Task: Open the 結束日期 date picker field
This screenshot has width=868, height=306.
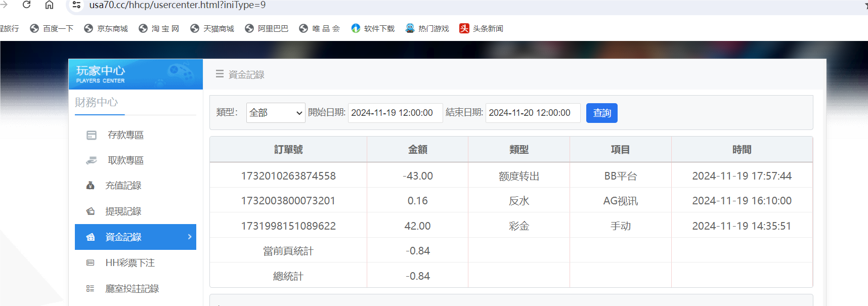Action: click(x=532, y=113)
